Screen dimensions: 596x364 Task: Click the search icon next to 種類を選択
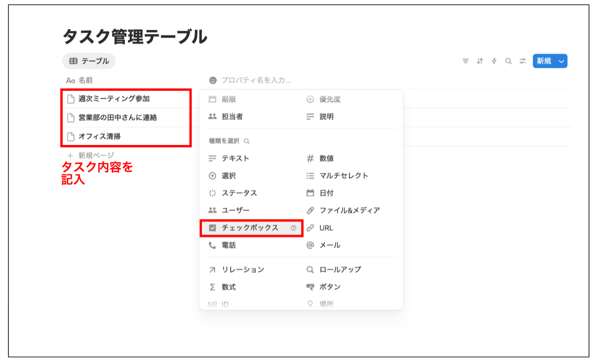coord(247,141)
